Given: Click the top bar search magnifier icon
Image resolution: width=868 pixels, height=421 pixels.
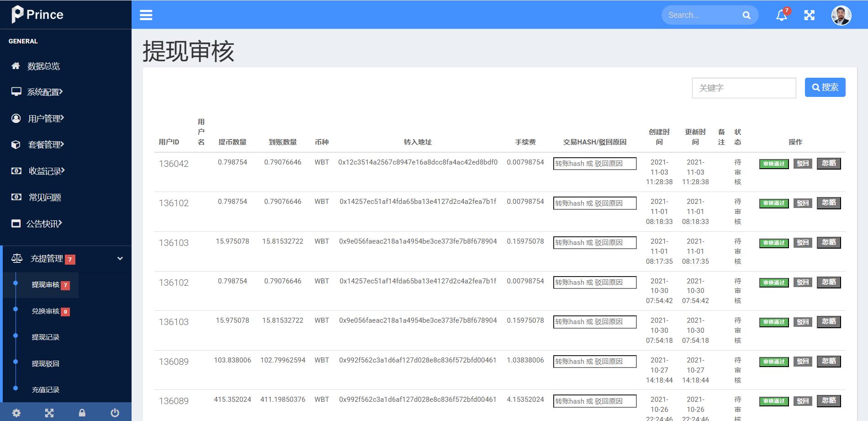Looking at the screenshot, I should (x=746, y=15).
